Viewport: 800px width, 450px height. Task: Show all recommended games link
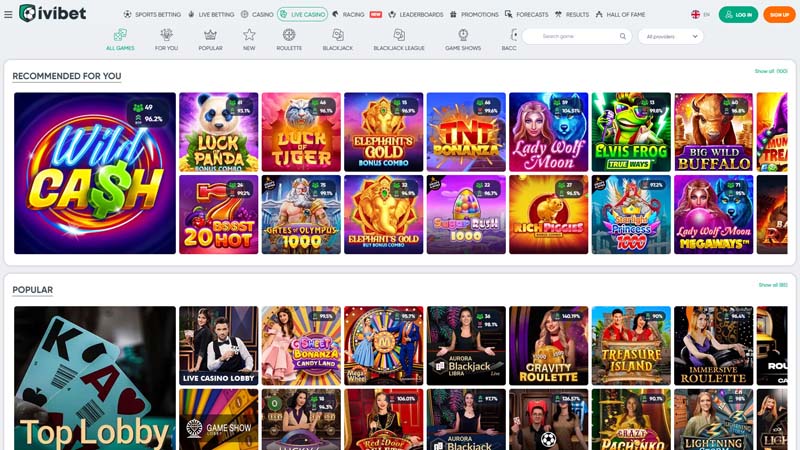coord(771,71)
